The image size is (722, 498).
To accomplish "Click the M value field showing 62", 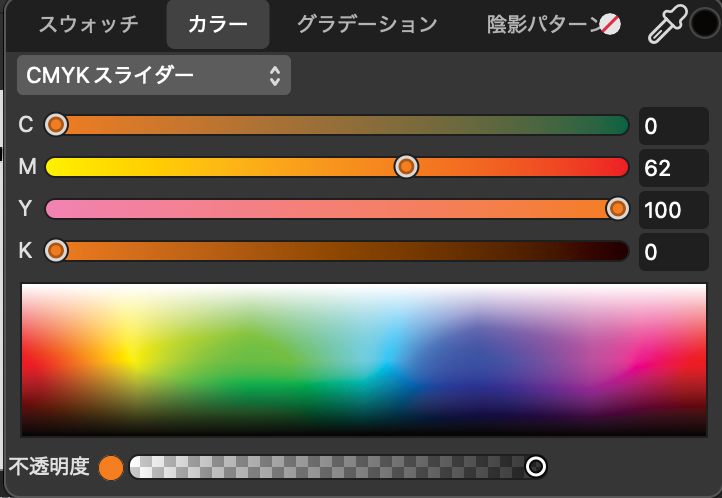I will click(x=673, y=168).
